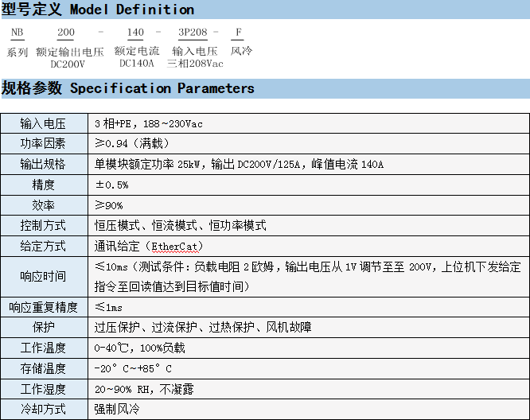Viewport: 530px width, 420px height.
Task: Select the ≥0.94（满载）cell
Action: click(x=309, y=144)
